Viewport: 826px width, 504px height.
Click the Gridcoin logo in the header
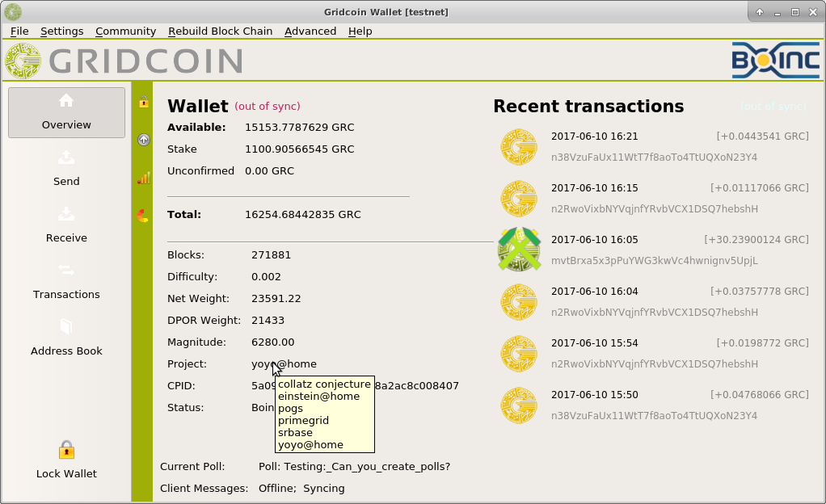(124, 61)
